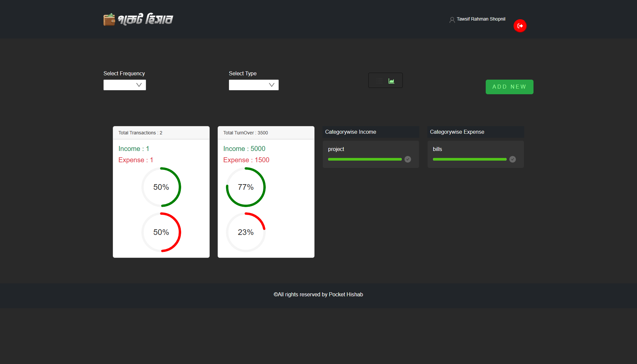Image resolution: width=637 pixels, height=364 pixels.
Task: Click the ADD NEW button
Action: click(x=509, y=87)
